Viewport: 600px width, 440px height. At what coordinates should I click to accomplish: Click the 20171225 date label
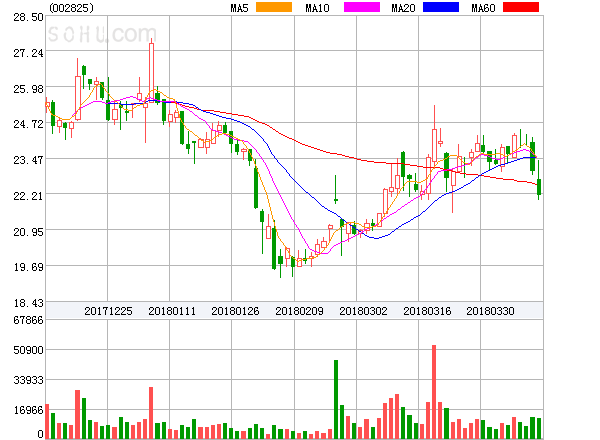pyautogui.click(x=108, y=311)
